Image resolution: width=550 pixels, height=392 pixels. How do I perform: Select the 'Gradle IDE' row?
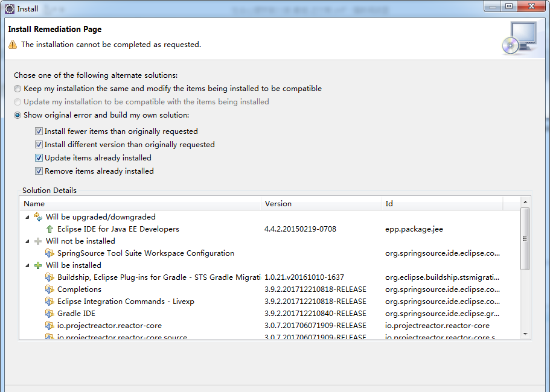click(76, 314)
